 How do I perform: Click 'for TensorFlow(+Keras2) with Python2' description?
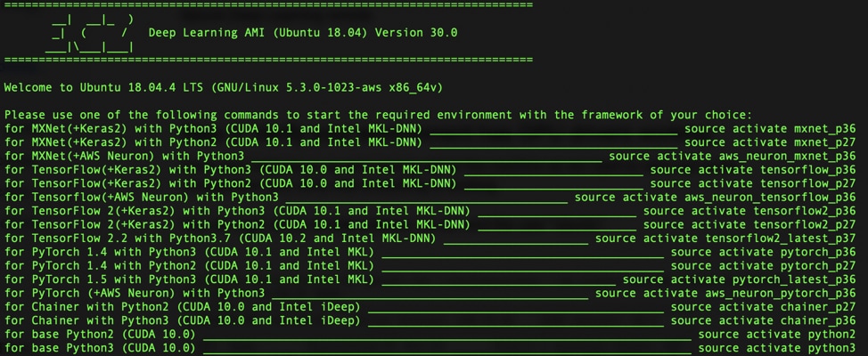point(230,183)
